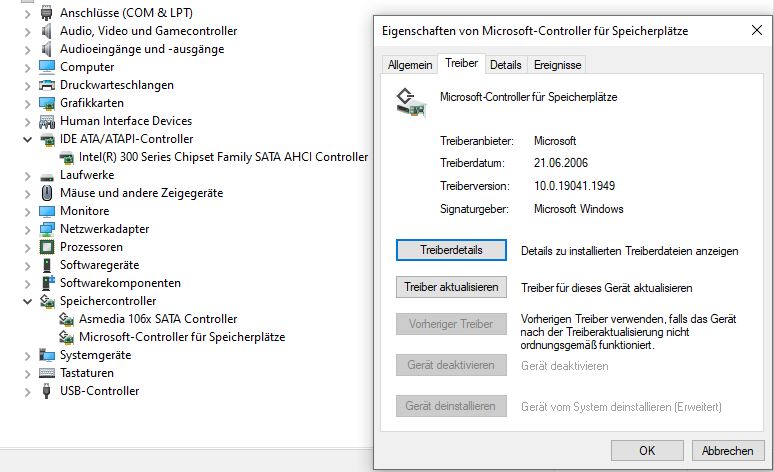Select the Asmedia 106x SATA Controller label
774x472 pixels.
(158, 319)
